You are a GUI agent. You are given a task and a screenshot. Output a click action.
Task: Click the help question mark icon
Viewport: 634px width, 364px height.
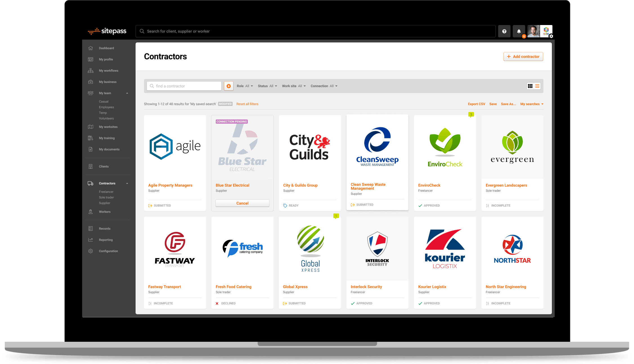(505, 31)
